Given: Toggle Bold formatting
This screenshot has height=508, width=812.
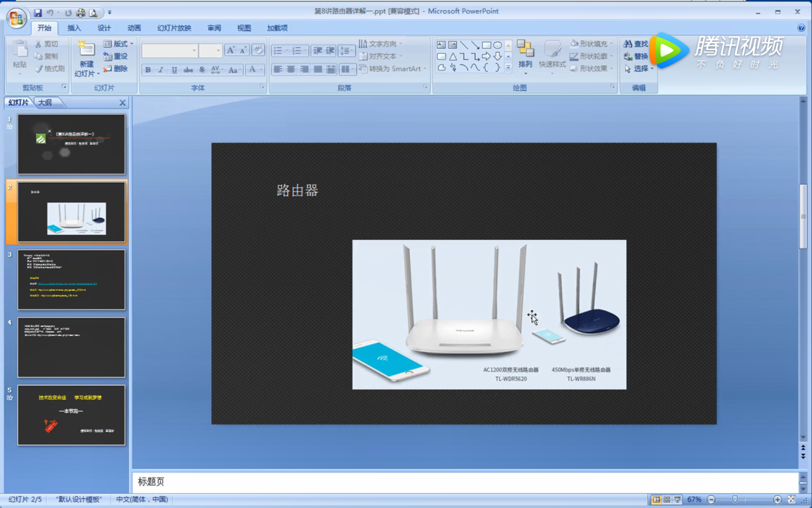Looking at the screenshot, I should click(x=148, y=70).
